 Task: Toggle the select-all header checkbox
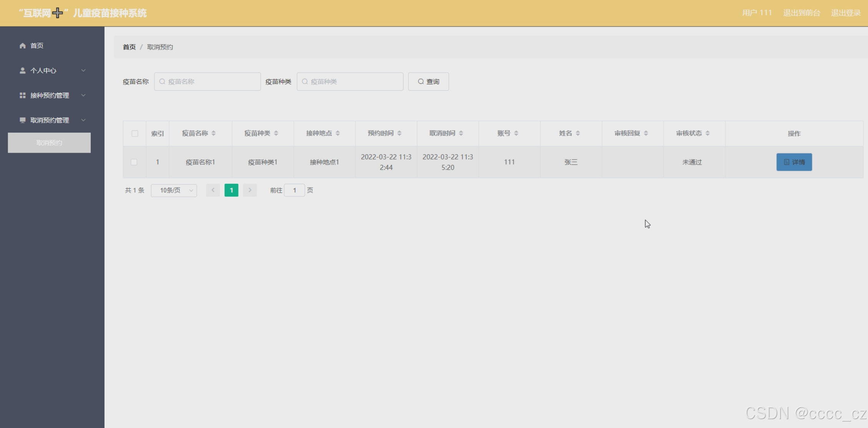coord(135,133)
